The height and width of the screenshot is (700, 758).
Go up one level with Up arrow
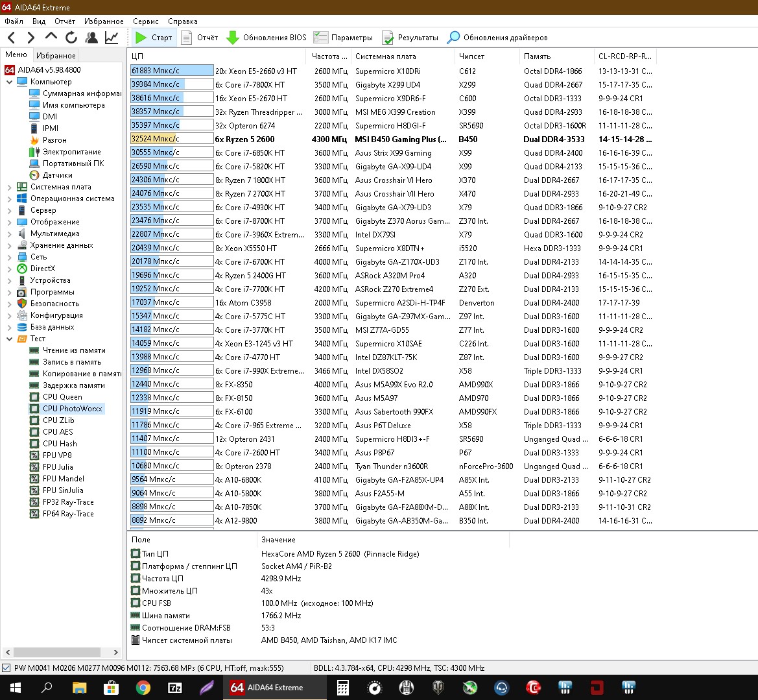click(x=51, y=37)
